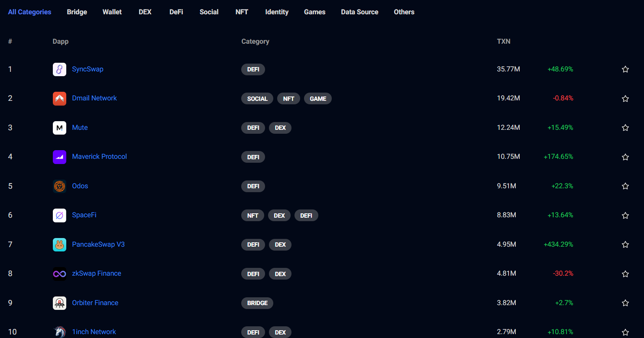
Task: Filter by the Bridge category
Action: pos(77,12)
